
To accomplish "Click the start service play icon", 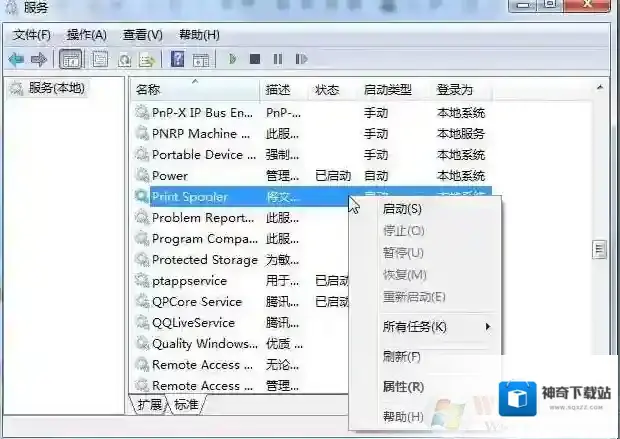I will click(232, 60).
